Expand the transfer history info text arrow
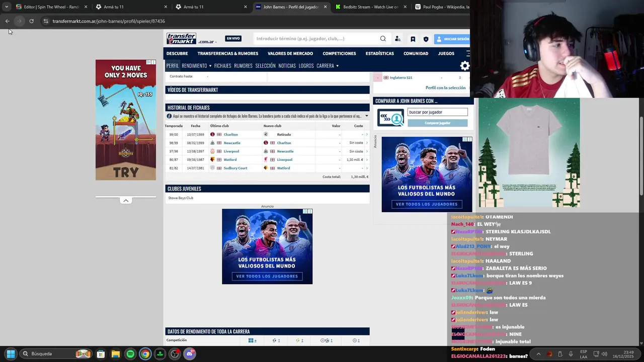 [x=366, y=116]
